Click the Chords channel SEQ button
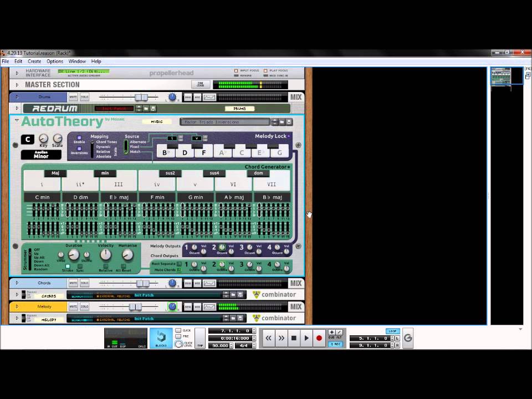 188,283
